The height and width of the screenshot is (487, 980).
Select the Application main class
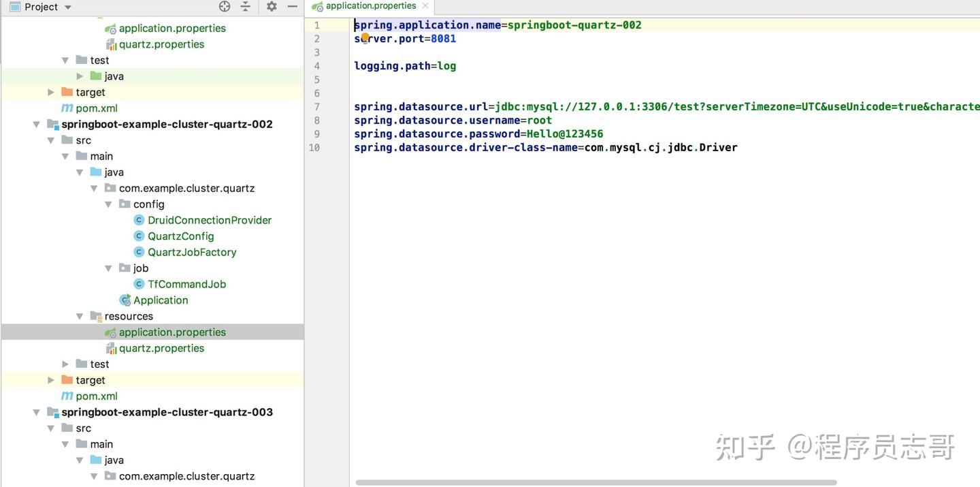click(161, 300)
